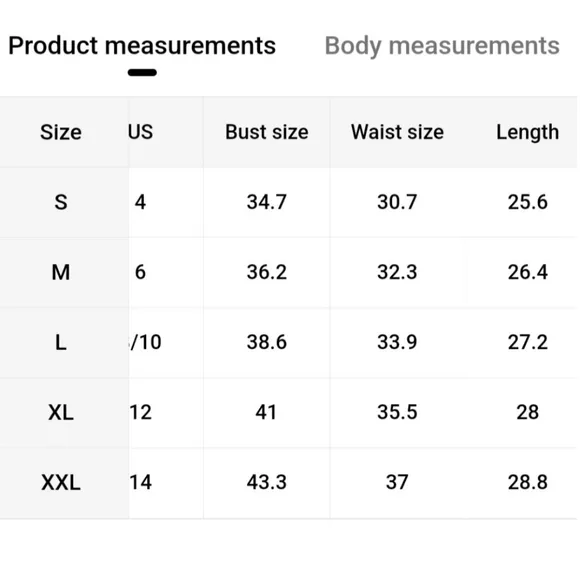This screenshot has height=580, width=580.
Task: Select the S size row label
Action: (61, 202)
